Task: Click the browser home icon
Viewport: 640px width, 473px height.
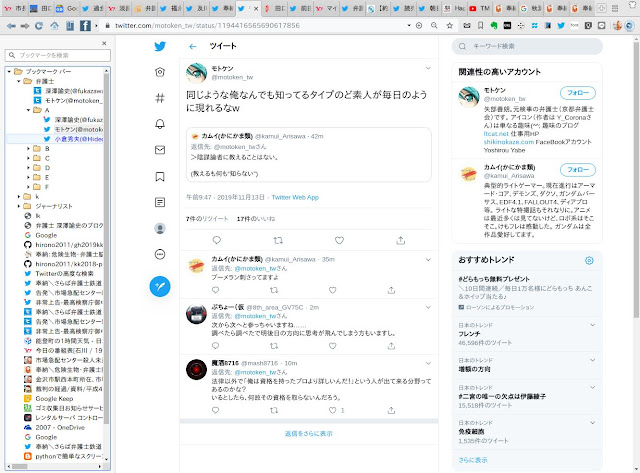Action: (x=54, y=26)
